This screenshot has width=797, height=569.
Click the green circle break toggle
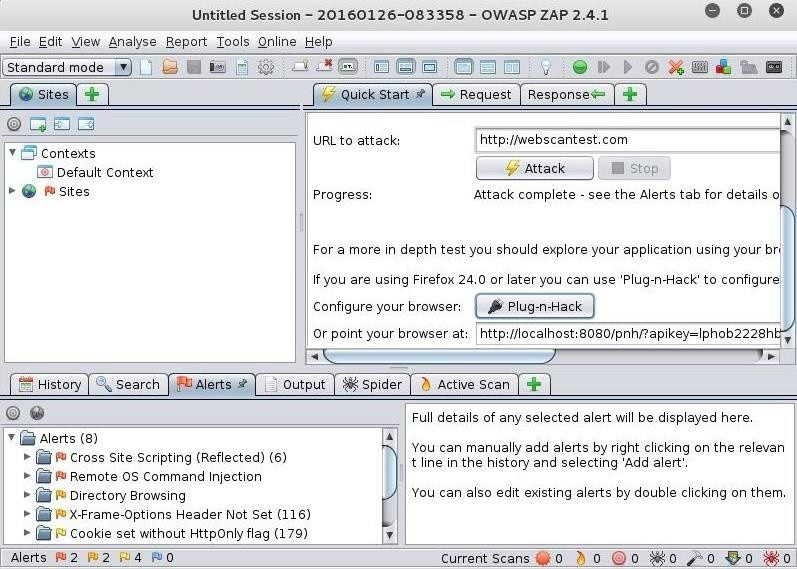tap(579, 67)
